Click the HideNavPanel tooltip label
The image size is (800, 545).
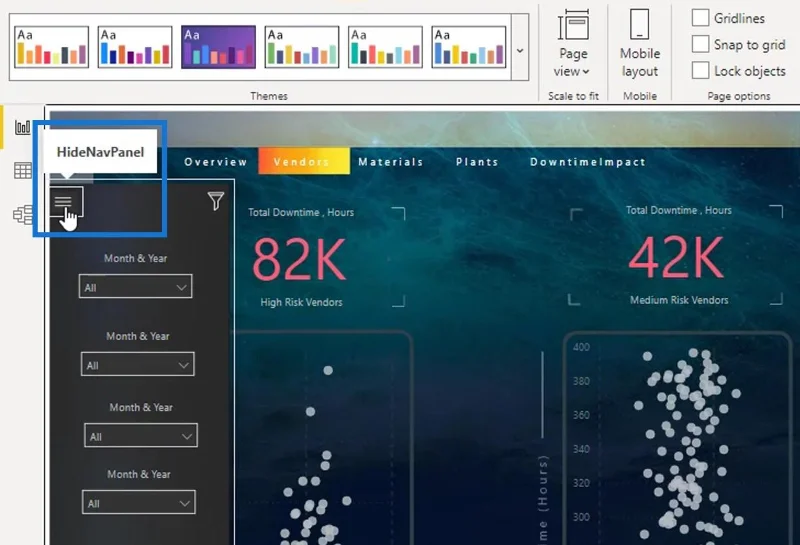(101, 152)
